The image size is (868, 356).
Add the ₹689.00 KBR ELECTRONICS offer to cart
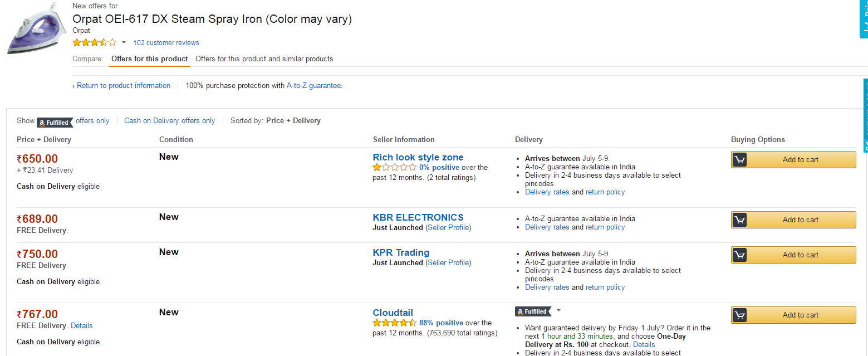793,220
